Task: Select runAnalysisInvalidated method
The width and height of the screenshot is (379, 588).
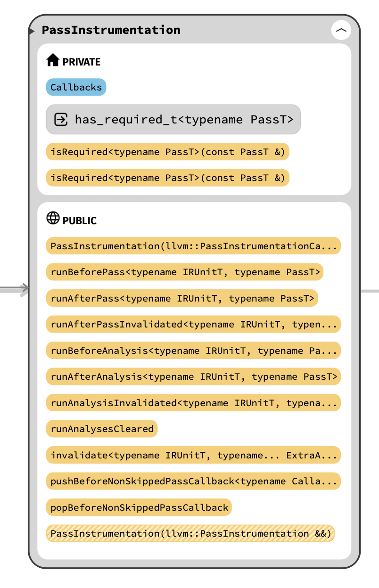Action: click(x=193, y=403)
